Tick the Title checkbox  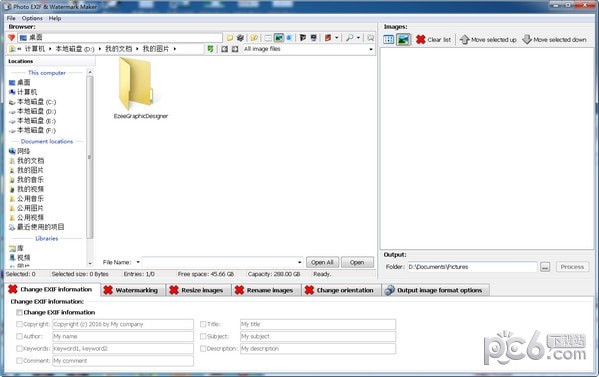click(203, 324)
